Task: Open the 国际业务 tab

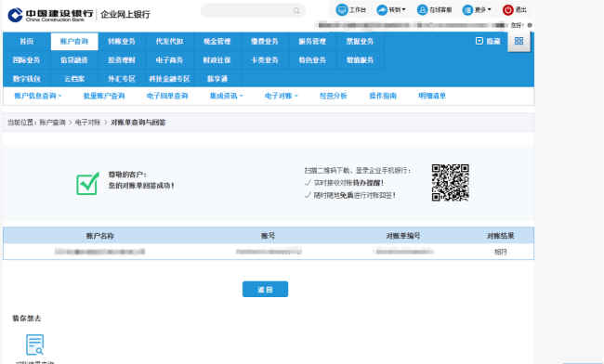Action: 27,60
